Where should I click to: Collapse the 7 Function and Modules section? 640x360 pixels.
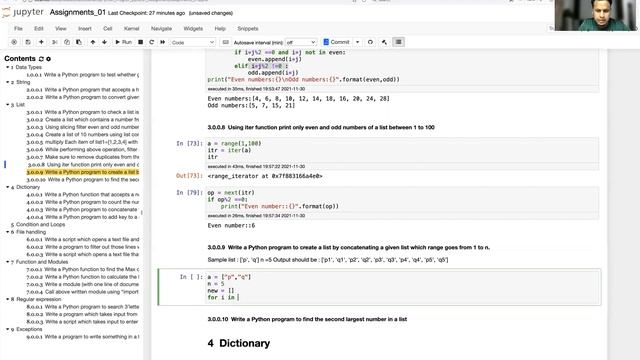point(7,262)
